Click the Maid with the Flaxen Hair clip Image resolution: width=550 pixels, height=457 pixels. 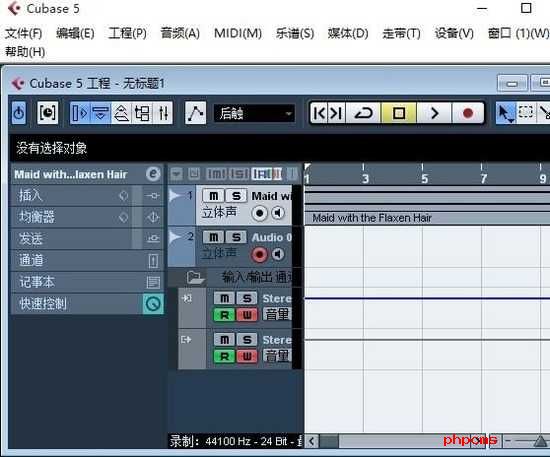(427, 218)
